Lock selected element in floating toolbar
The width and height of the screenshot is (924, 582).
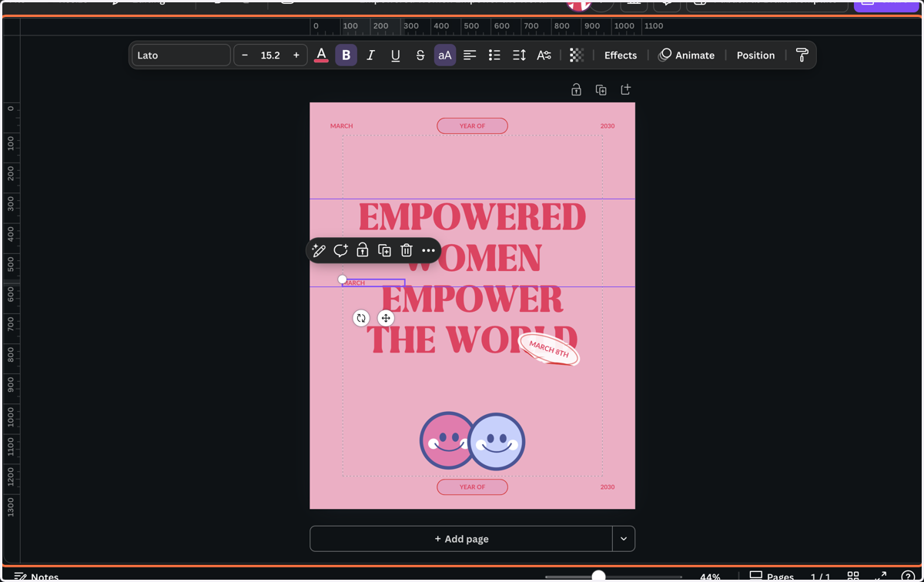click(x=363, y=250)
